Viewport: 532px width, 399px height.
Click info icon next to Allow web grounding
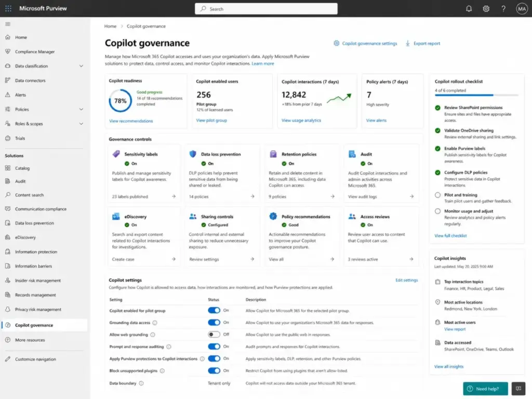[x=153, y=335]
